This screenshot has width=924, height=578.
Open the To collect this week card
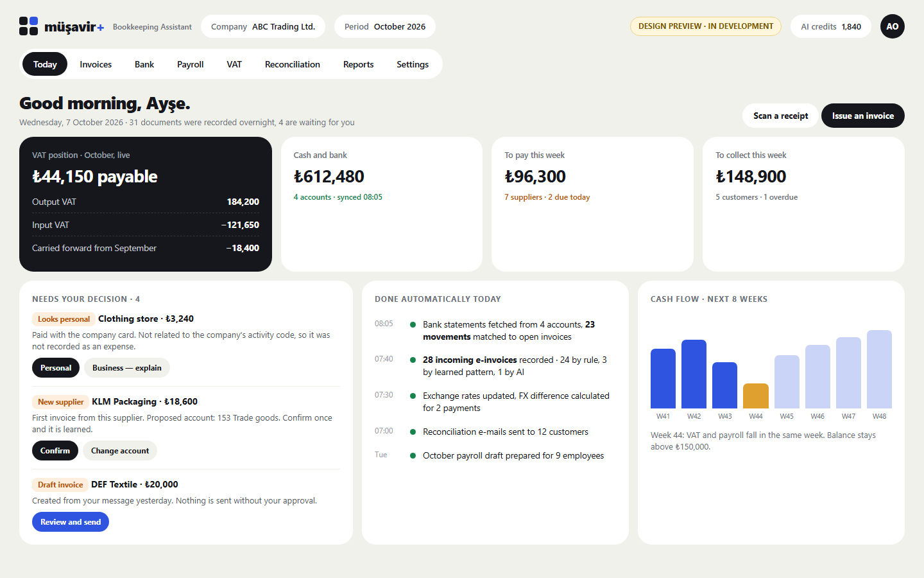click(803, 204)
